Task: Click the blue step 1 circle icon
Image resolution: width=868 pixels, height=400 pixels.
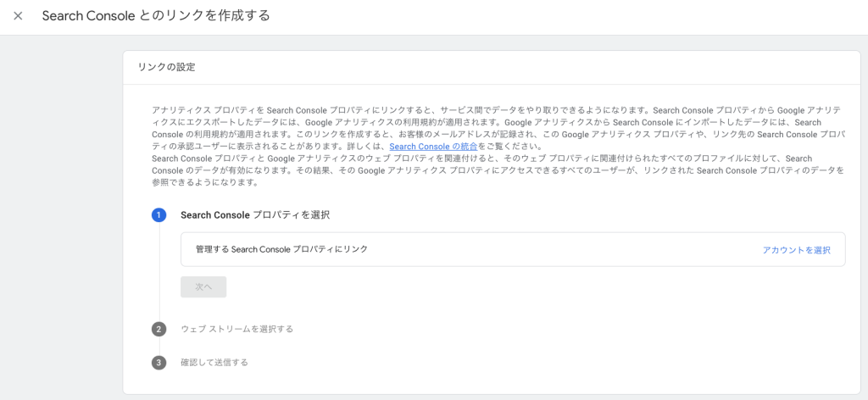Action: pyautogui.click(x=159, y=215)
